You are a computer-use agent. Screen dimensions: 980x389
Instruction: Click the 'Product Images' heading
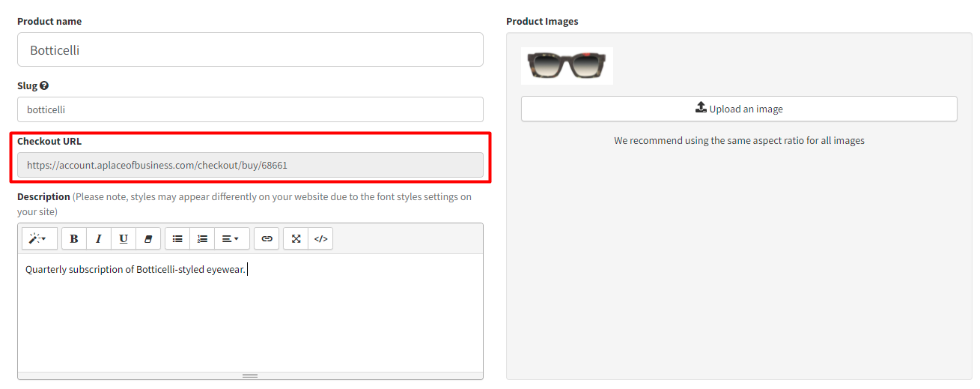(x=542, y=21)
